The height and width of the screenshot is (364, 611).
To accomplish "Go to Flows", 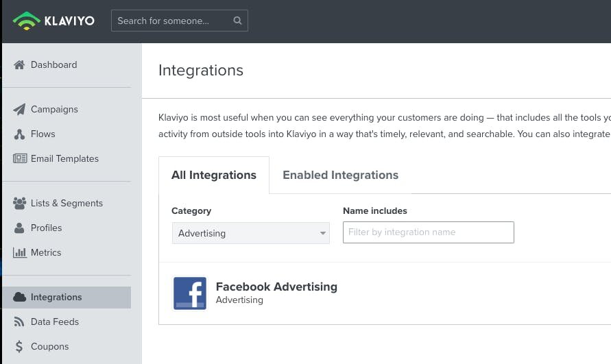I will (x=43, y=134).
